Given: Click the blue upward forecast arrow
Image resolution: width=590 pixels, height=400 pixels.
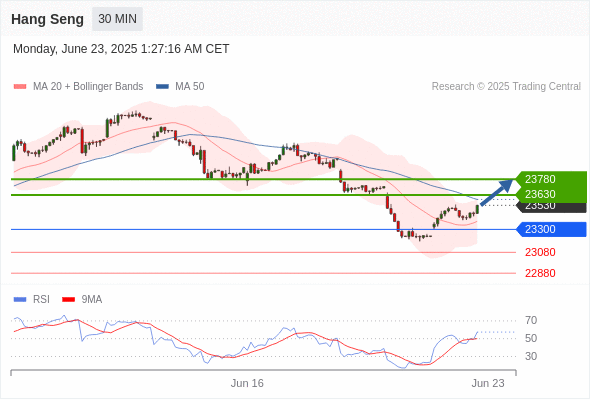Looking at the screenshot, I should [x=497, y=192].
